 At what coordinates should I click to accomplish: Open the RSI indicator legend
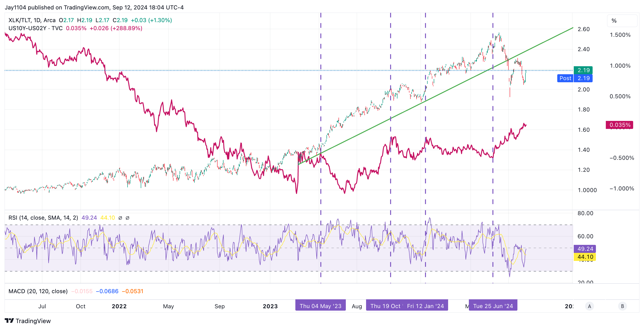pyautogui.click(x=43, y=218)
